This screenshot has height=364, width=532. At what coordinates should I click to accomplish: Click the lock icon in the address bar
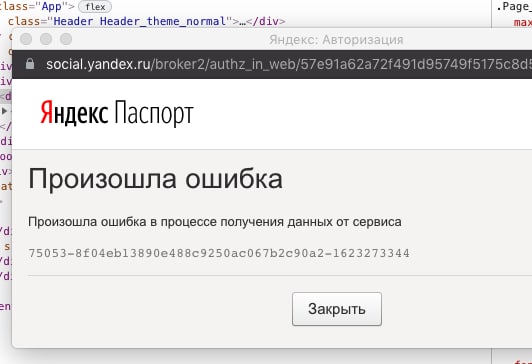click(x=30, y=63)
